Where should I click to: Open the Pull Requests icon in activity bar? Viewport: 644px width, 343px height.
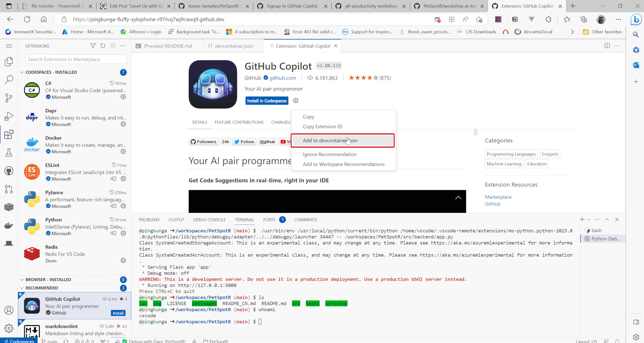pyautogui.click(x=9, y=189)
